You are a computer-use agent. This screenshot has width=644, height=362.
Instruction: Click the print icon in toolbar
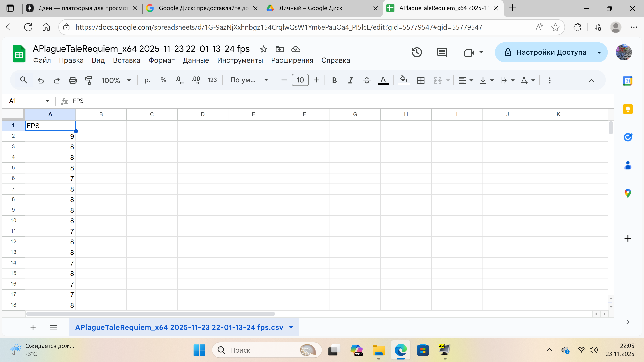73,80
